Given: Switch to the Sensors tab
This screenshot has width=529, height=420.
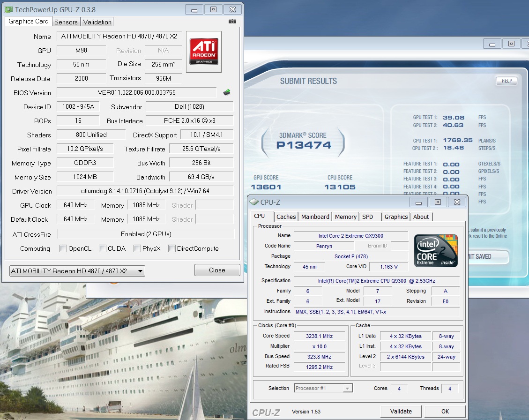Looking at the screenshot, I should tap(66, 22).
